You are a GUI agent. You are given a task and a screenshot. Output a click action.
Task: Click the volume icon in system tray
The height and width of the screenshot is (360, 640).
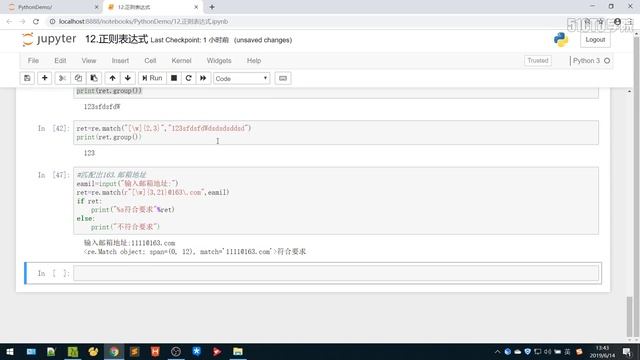click(547, 351)
